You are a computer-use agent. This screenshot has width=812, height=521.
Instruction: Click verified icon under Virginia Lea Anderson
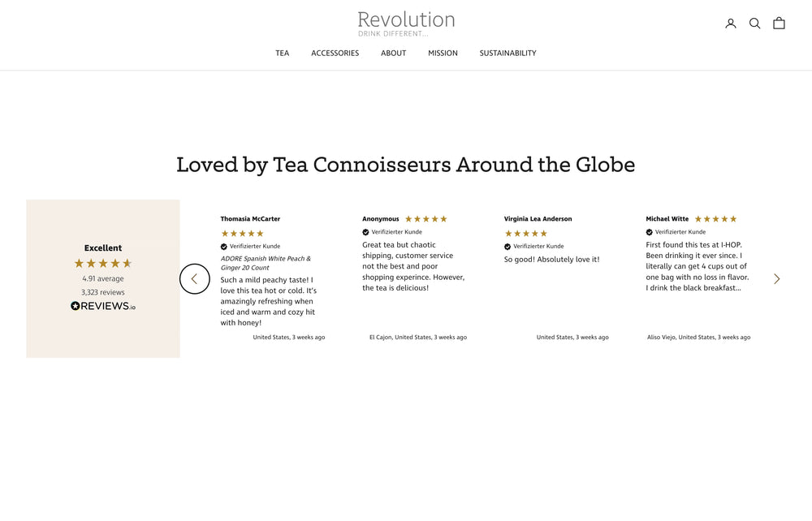coord(508,246)
